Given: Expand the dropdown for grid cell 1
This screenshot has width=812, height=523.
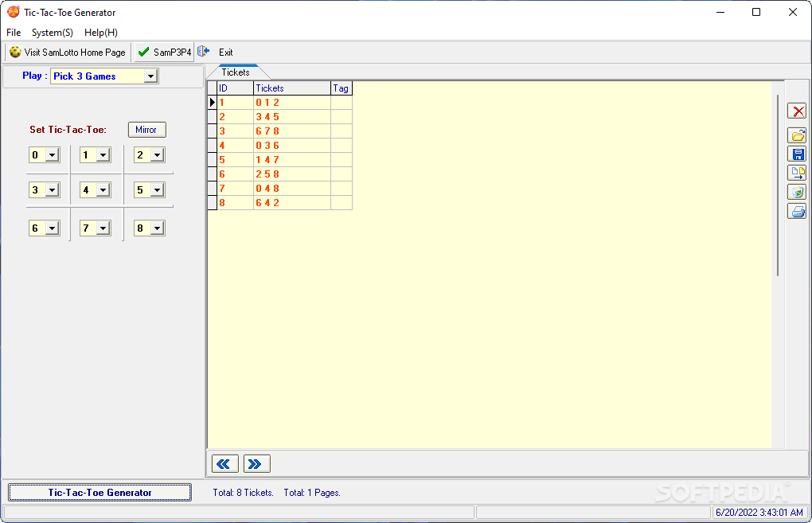Looking at the screenshot, I should [103, 154].
